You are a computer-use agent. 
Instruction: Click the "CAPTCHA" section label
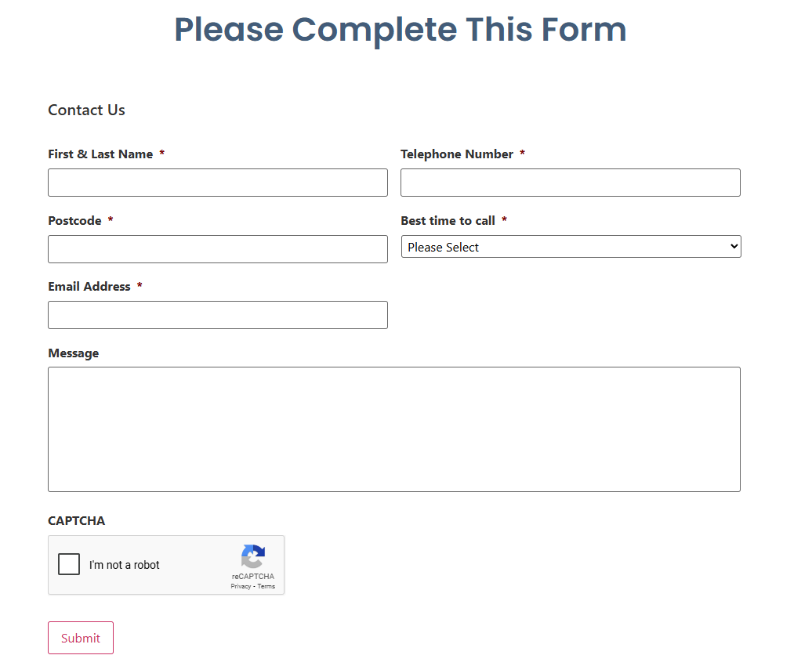coord(76,521)
